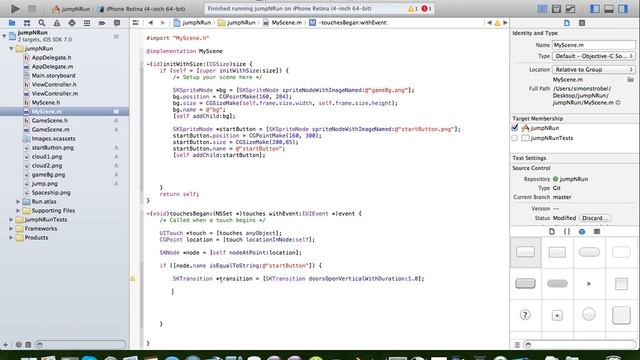The image size is (640, 360).
Task: Expand the Supporting Files group
Action: (x=18, y=211)
